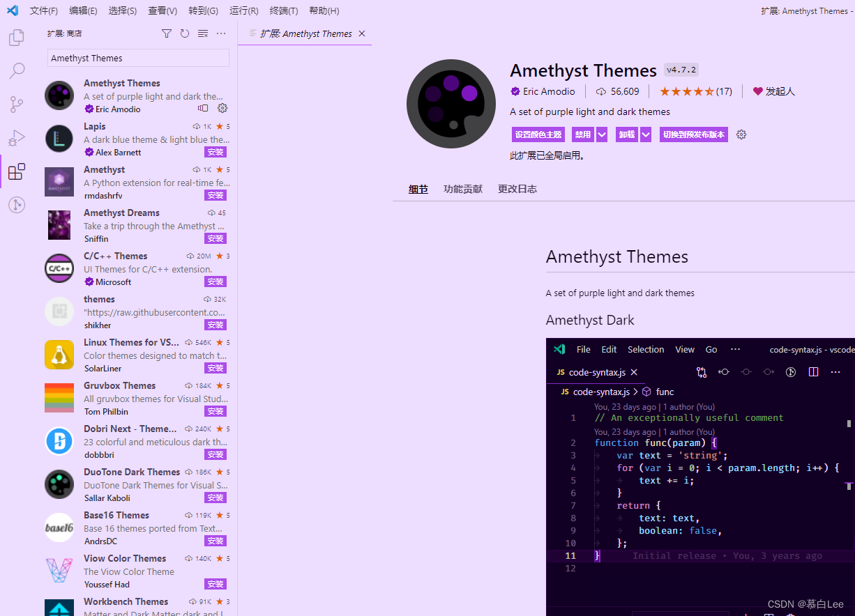Select the Viow Color Themes icon
The image size is (855, 616).
pyautogui.click(x=59, y=571)
